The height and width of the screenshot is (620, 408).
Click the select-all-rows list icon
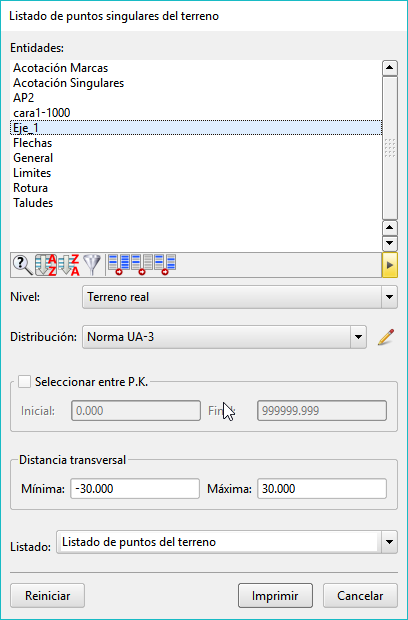click(119, 265)
